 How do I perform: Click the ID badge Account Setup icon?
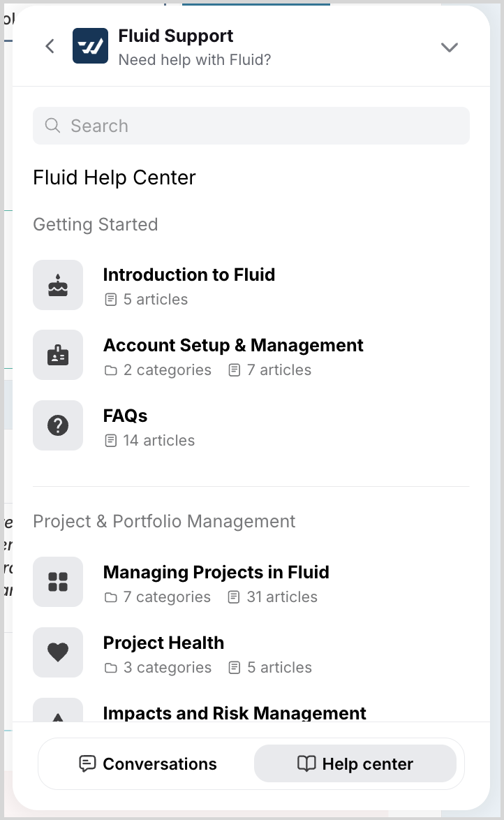point(58,356)
